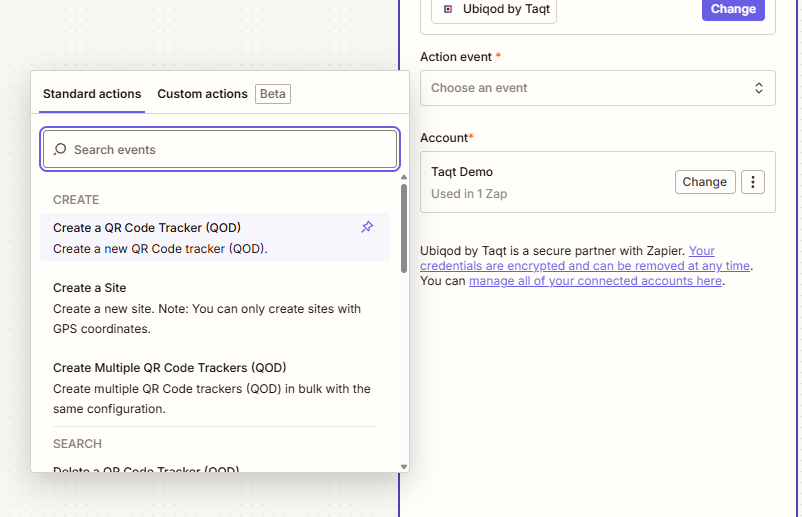This screenshot has height=517, width=802.
Task: Click the Beta badge
Action: [273, 94]
